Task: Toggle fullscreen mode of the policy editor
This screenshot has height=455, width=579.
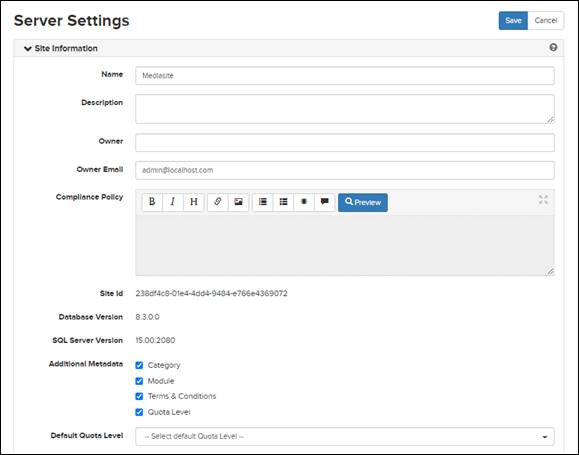Action: [x=543, y=200]
